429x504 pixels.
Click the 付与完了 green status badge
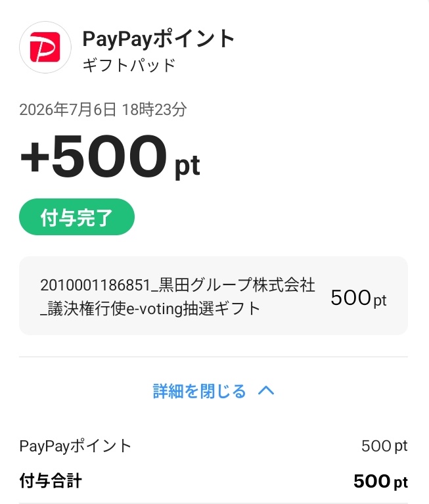(x=77, y=217)
